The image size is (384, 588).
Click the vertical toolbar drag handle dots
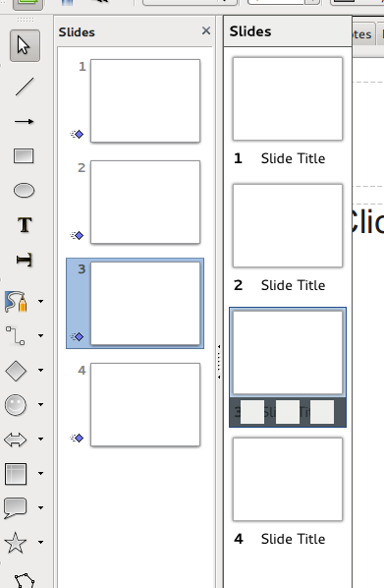tap(26, 20)
